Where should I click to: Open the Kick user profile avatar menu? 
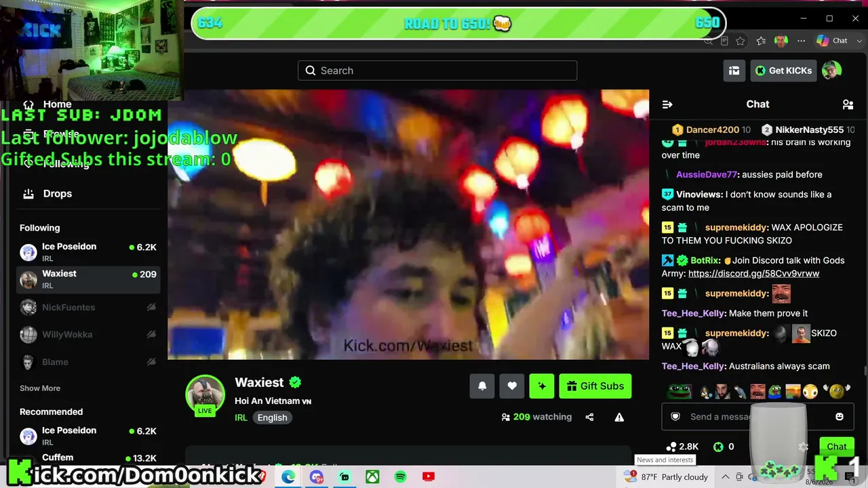point(832,70)
